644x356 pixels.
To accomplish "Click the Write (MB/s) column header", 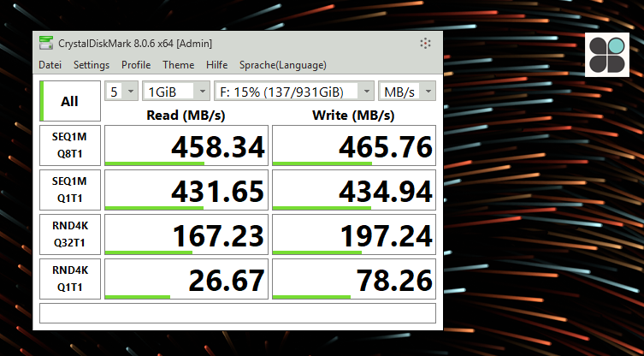I will tap(353, 116).
